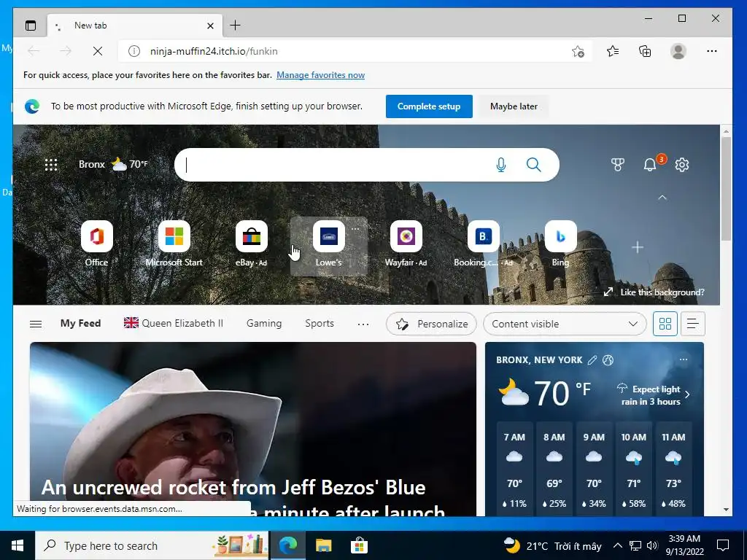Click the globe icon beside the weather location

pos(608,360)
